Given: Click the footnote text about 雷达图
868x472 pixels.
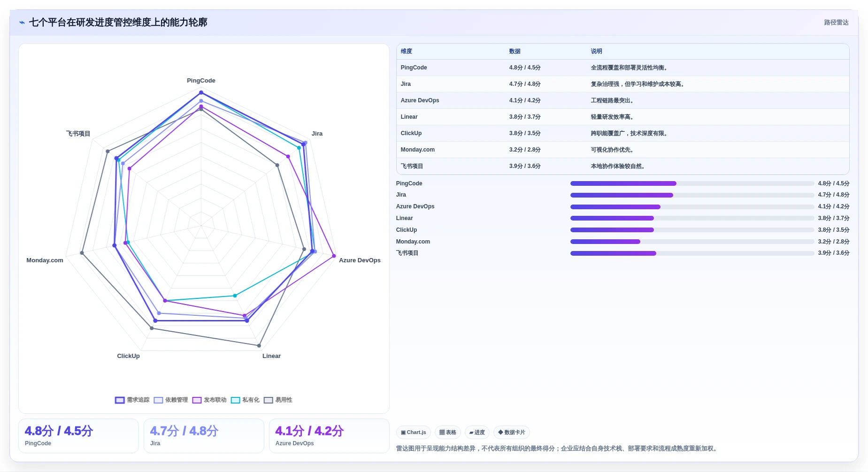Looking at the screenshot, I should pyautogui.click(x=557, y=449).
